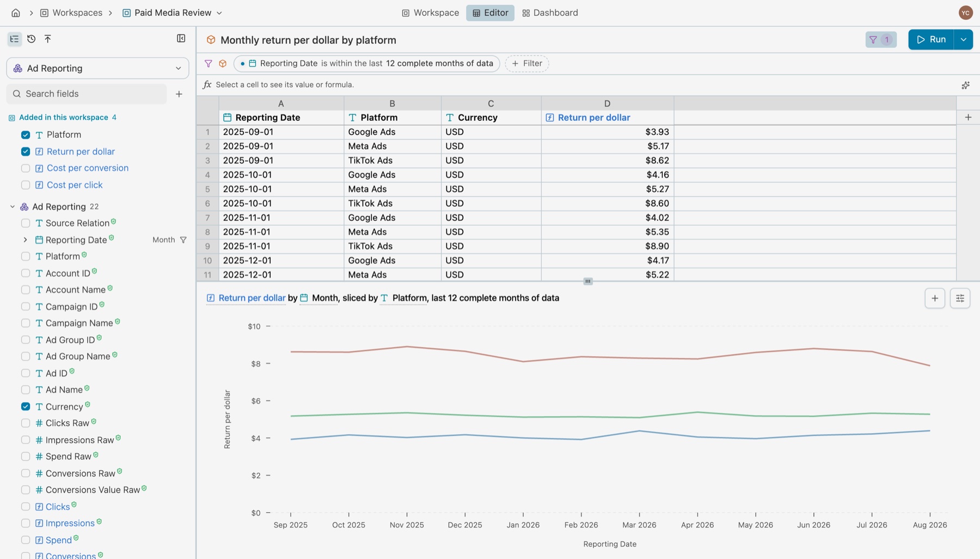Open the Ad Reporting model dropdown
This screenshot has width=980, height=559.
click(98, 68)
